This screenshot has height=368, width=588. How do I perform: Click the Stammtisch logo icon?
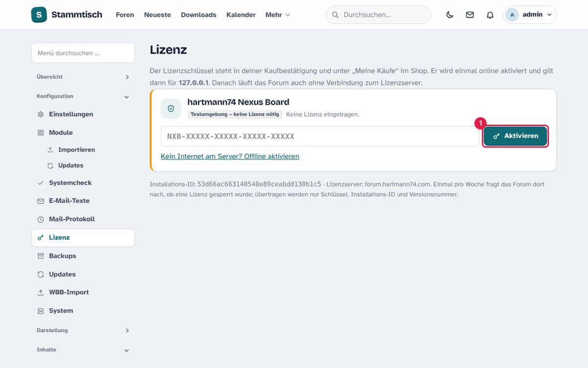point(39,15)
